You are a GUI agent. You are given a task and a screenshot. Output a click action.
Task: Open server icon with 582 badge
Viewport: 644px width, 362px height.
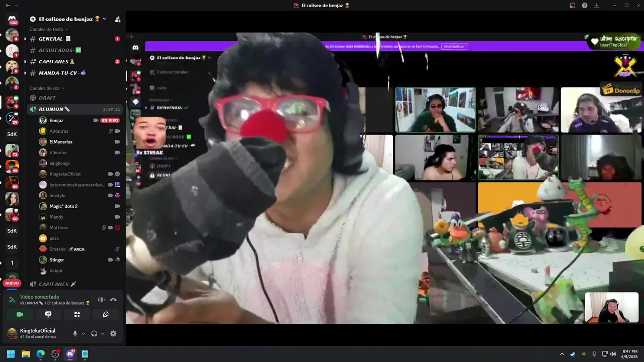pyautogui.click(x=12, y=20)
